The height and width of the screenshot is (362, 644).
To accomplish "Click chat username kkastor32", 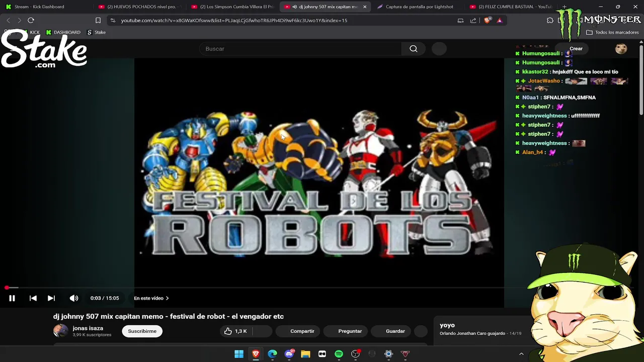I will click(535, 72).
